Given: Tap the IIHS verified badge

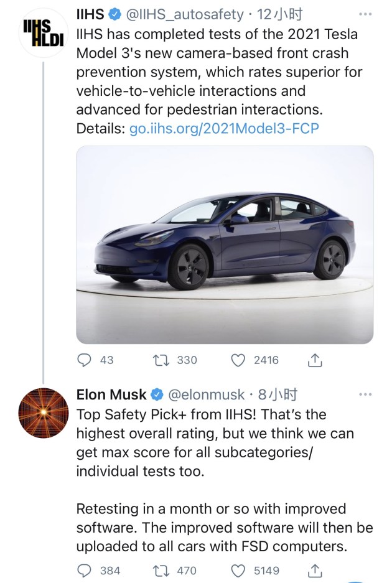Looking at the screenshot, I should 115,14.
